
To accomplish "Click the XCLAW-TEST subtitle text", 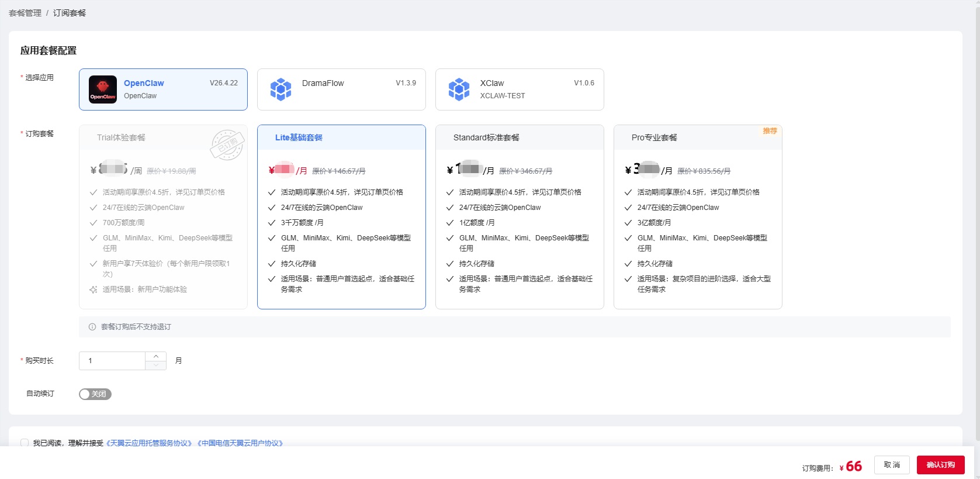I will pos(503,96).
